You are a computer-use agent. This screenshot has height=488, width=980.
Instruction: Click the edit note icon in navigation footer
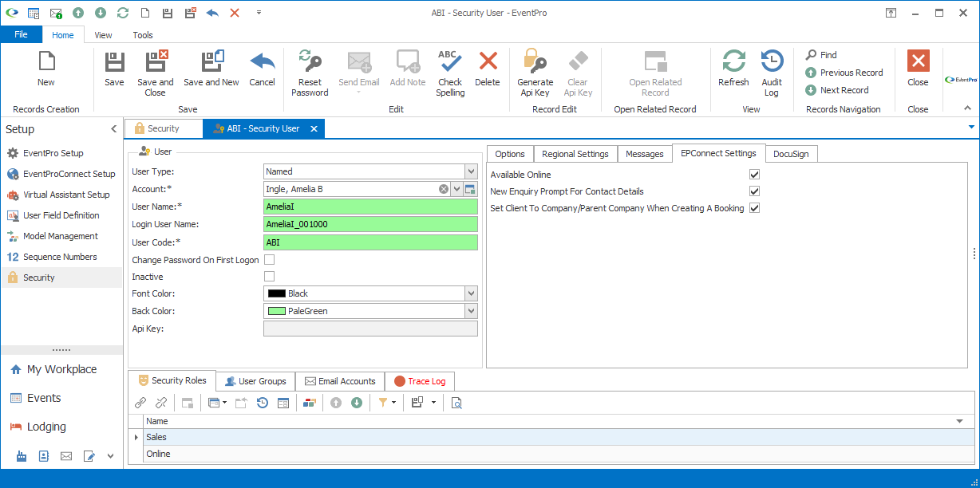point(89,456)
